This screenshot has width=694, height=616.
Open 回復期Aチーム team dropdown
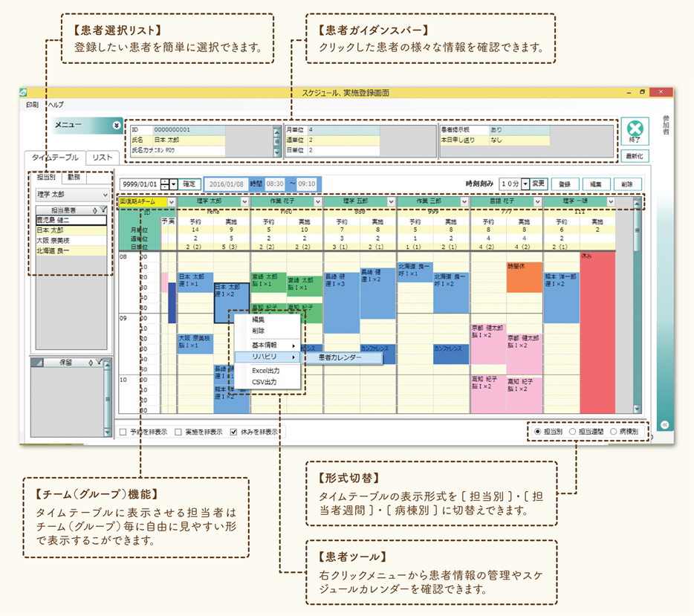172,202
